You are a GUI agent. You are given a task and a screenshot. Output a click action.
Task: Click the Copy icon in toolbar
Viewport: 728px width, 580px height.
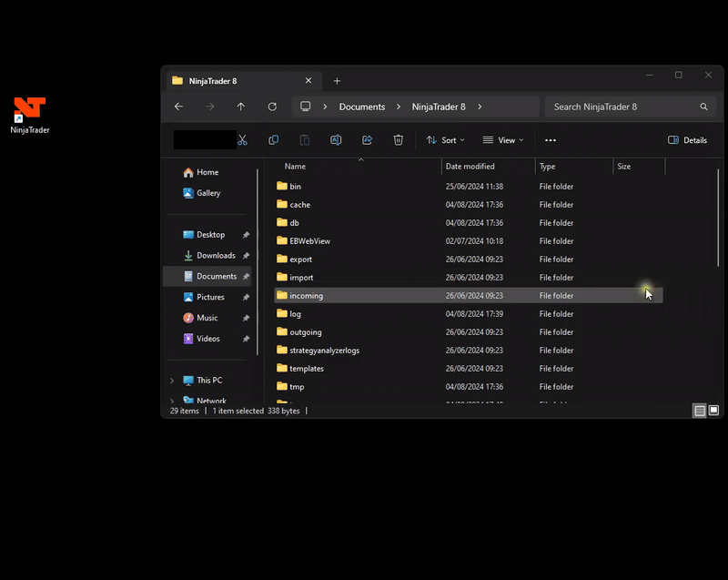click(x=273, y=140)
